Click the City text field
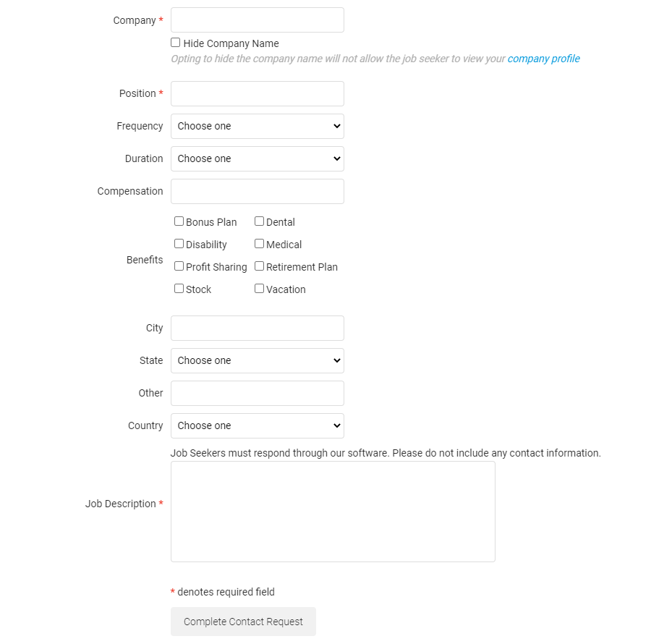Screen dimensions: 672x644 point(257,328)
